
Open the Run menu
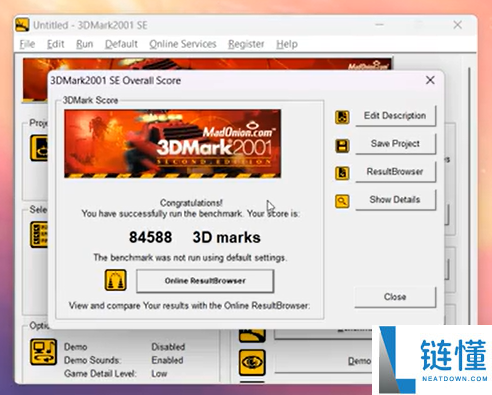click(84, 44)
